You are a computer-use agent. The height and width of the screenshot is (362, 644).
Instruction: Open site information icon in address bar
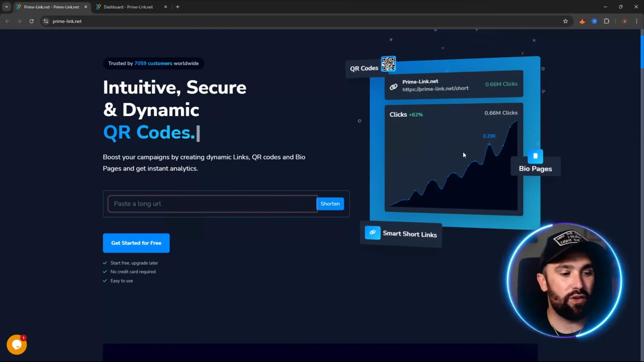point(46,21)
